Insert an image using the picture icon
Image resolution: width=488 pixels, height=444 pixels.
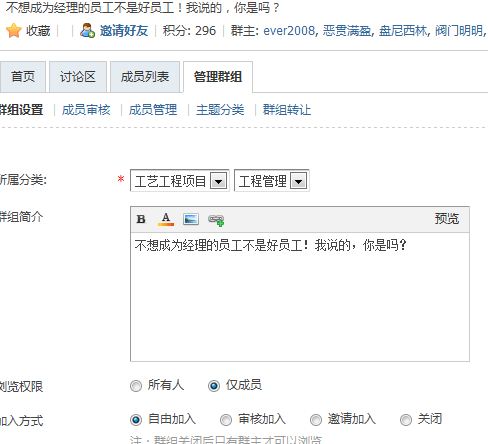pos(191,219)
